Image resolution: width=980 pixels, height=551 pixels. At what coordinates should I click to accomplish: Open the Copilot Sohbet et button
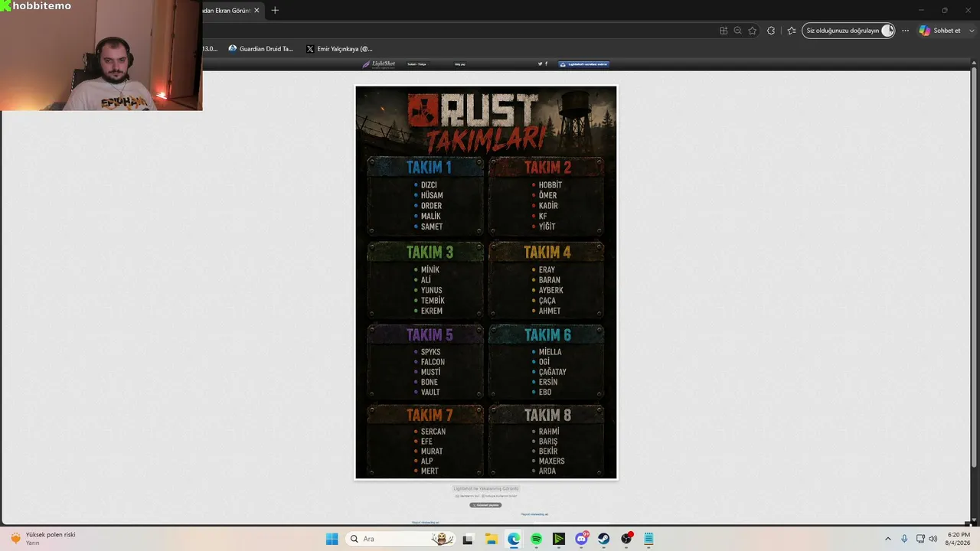click(939, 31)
